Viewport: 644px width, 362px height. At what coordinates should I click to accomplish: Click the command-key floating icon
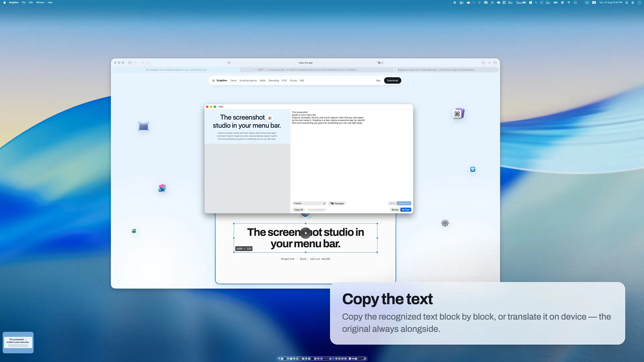[x=458, y=114]
